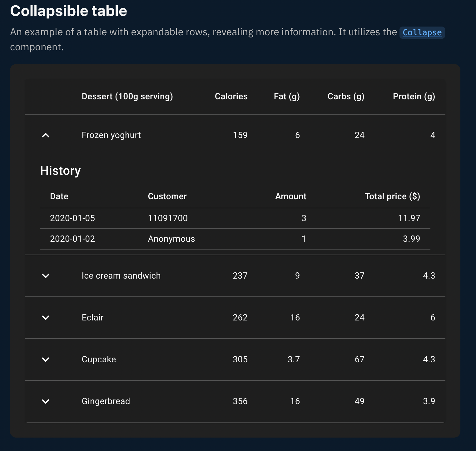Click the Protein (g) column header
This screenshot has height=451, width=476.
pos(414,97)
